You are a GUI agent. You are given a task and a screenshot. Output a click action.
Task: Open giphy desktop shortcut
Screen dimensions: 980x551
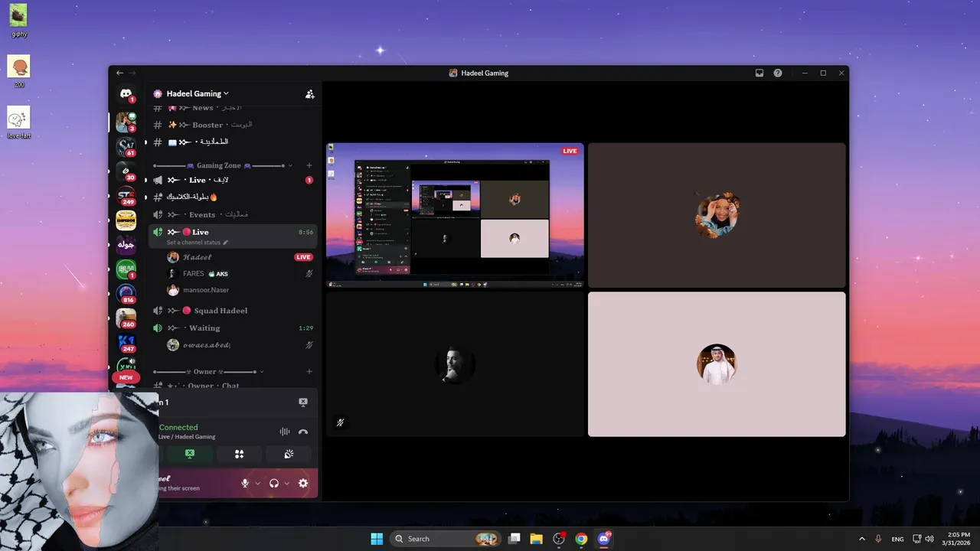pyautogui.click(x=18, y=20)
